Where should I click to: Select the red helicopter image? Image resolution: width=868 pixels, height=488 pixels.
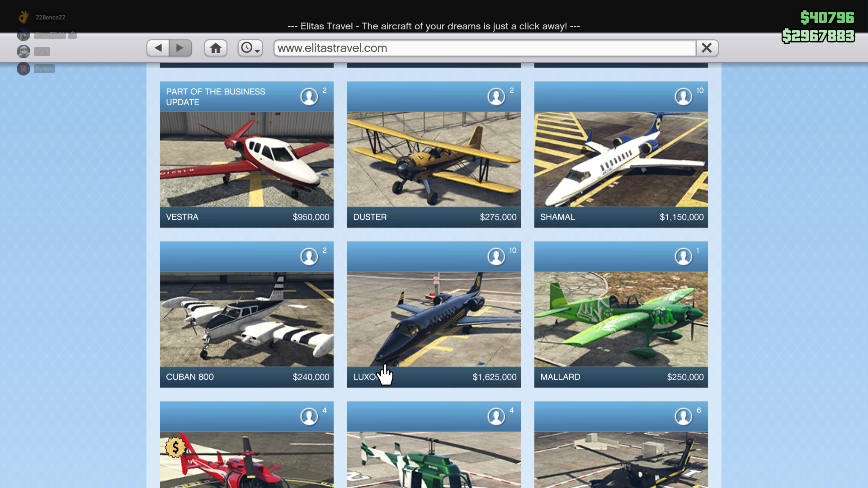tap(247, 460)
